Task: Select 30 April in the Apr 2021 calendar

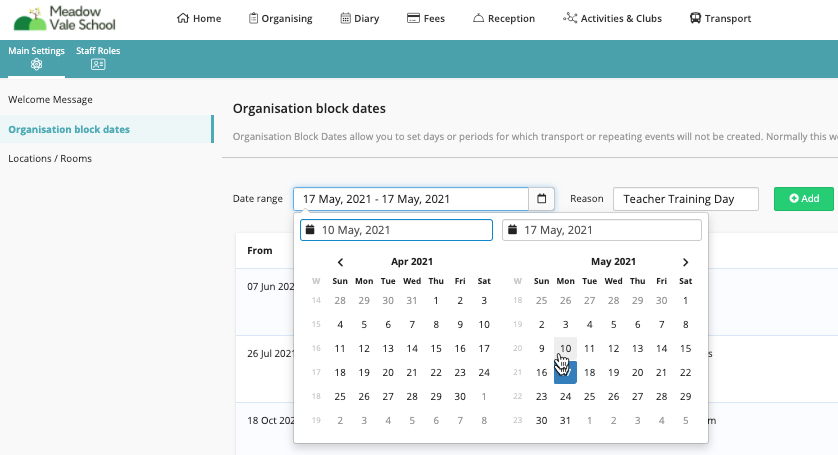Action: tap(460, 397)
